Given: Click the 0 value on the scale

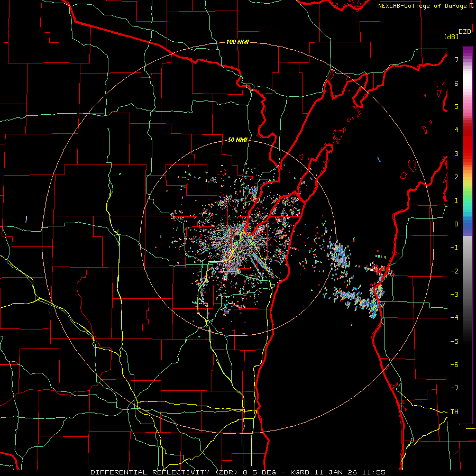Looking at the screenshot, I should coord(456,224).
